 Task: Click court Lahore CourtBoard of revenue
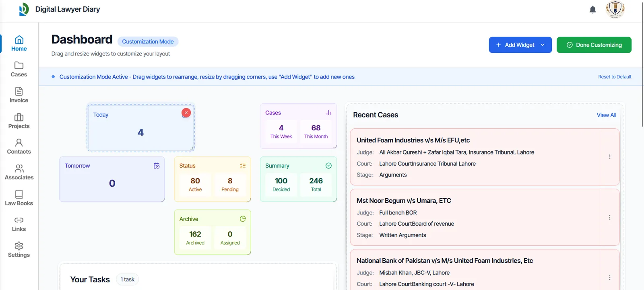417,224
